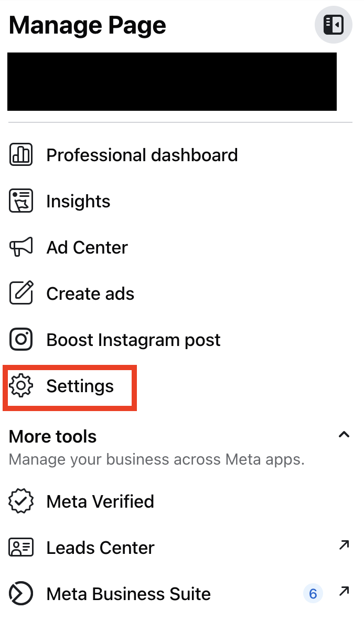Click the Insights flag icon
Viewport: 364px width, 630px height.
[21, 201]
